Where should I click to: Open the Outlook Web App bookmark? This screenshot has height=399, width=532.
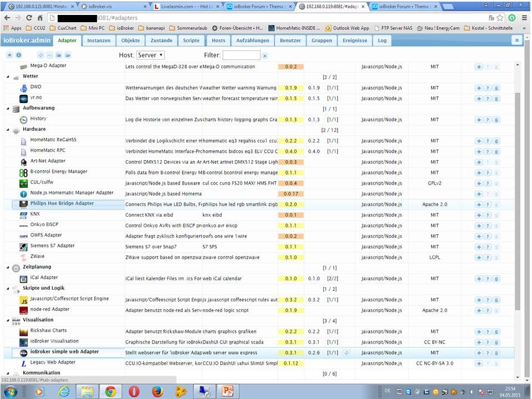(347, 28)
